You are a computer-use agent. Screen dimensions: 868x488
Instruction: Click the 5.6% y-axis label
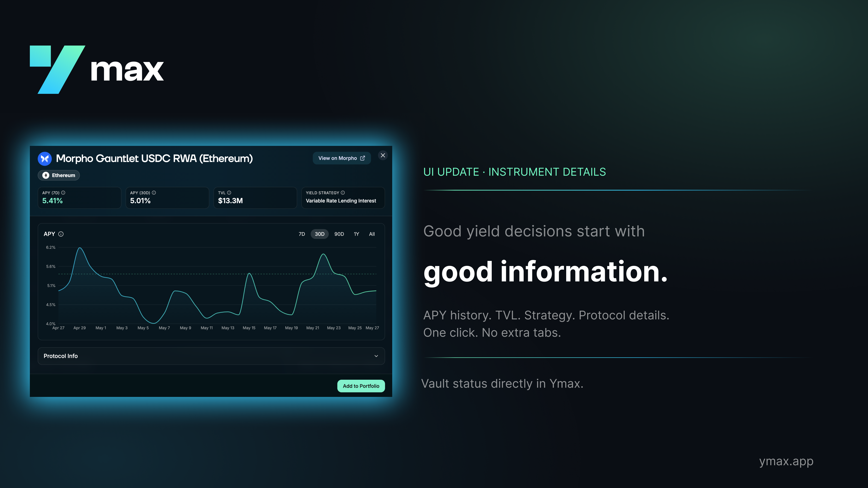point(51,266)
